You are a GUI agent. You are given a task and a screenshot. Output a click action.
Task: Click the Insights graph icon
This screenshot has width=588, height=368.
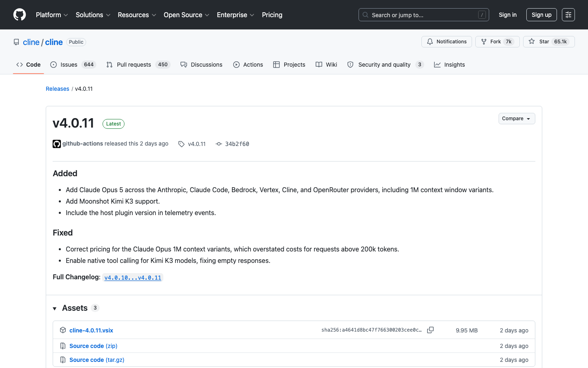437,65
